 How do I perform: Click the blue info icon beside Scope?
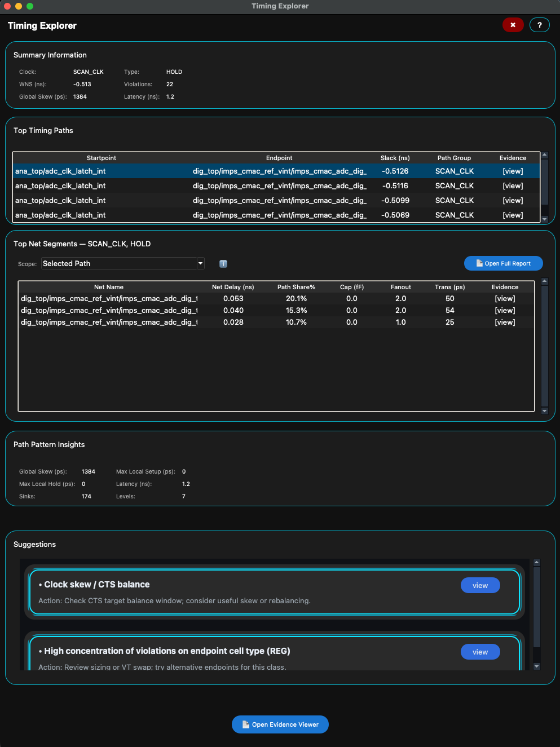tap(223, 264)
